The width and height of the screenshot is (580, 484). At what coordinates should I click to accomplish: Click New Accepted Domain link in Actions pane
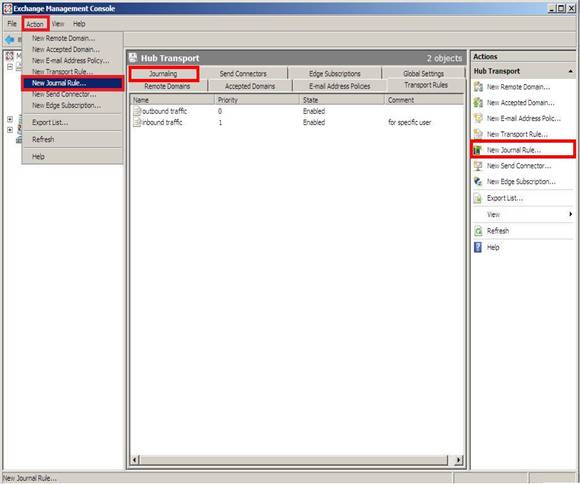click(520, 102)
